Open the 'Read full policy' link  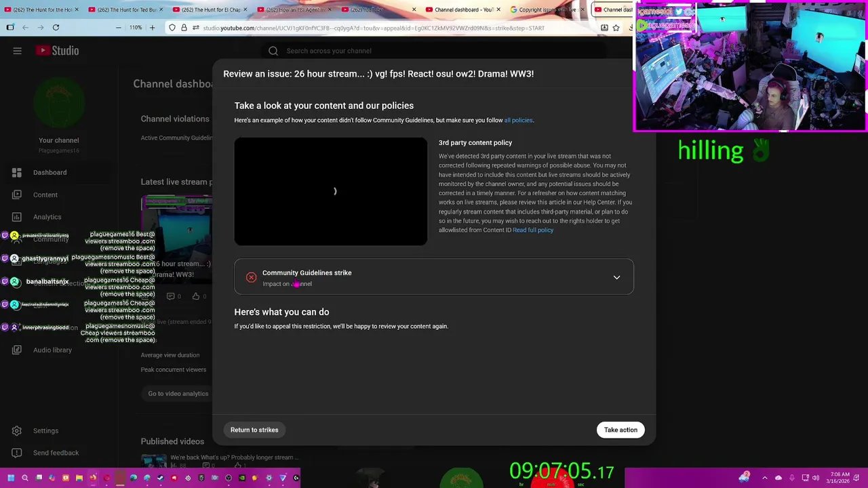tap(533, 230)
